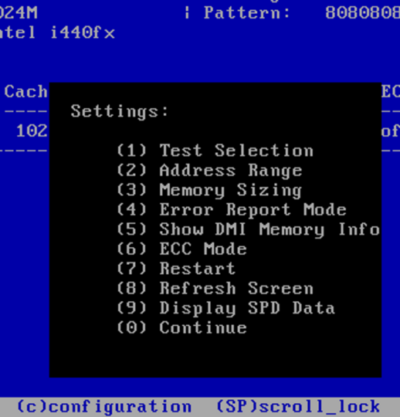Select (0) Continue to exit settings
The height and width of the screenshot is (417, 400).
tap(182, 328)
